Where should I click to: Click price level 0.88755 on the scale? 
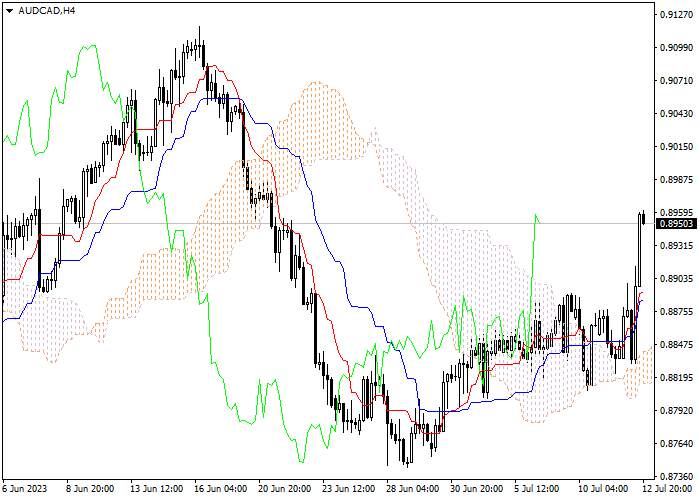(678, 312)
